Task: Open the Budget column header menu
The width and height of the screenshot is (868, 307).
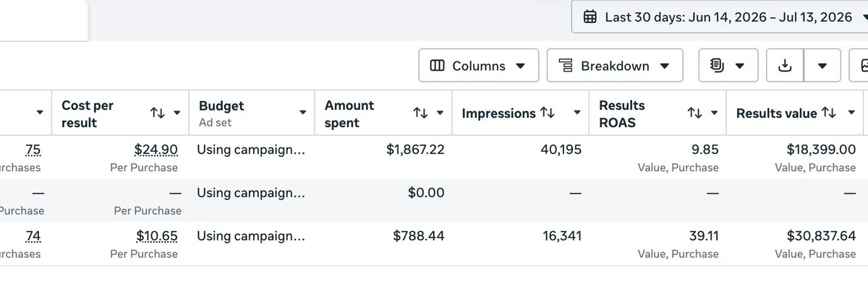Action: 303,113
